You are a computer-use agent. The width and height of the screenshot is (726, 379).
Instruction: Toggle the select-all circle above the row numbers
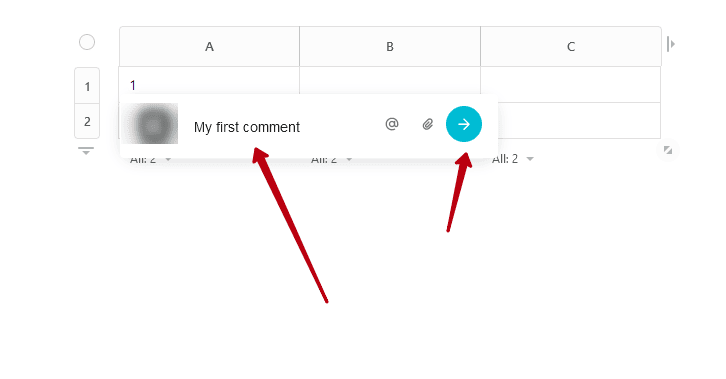(87, 42)
